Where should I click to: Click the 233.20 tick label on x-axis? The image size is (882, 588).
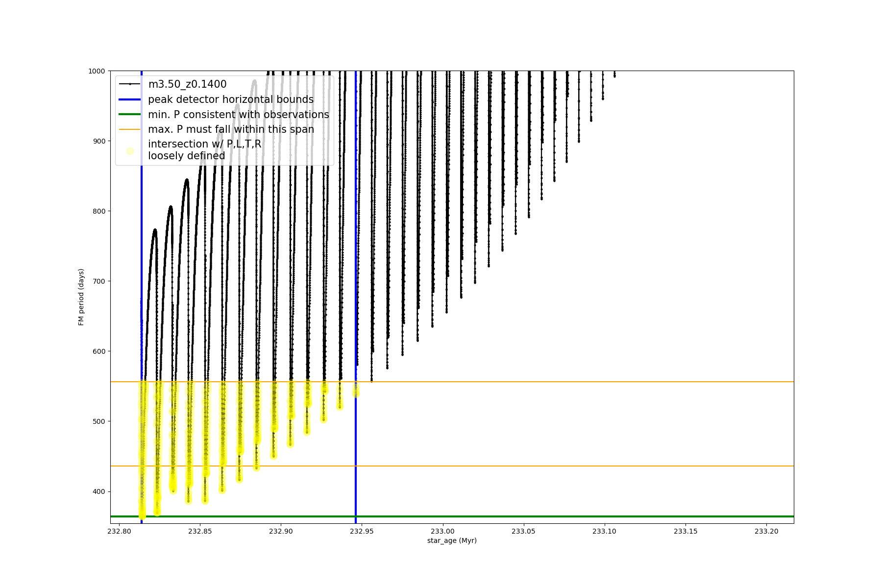(766, 531)
